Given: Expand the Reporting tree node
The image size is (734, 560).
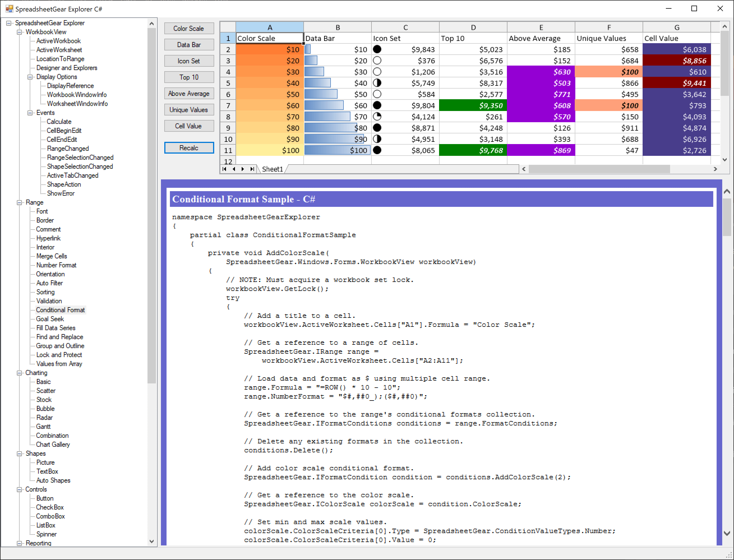Looking at the screenshot, I should click(19, 543).
